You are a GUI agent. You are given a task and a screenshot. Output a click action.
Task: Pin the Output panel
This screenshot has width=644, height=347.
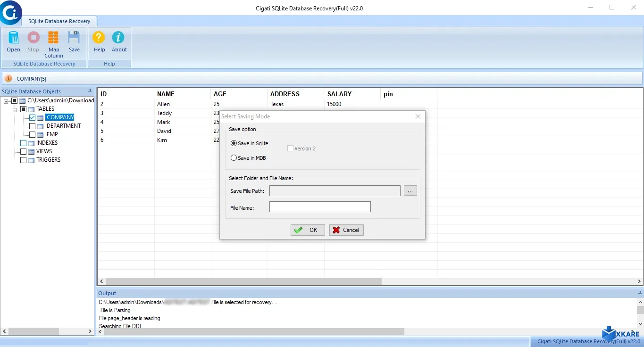(640, 293)
